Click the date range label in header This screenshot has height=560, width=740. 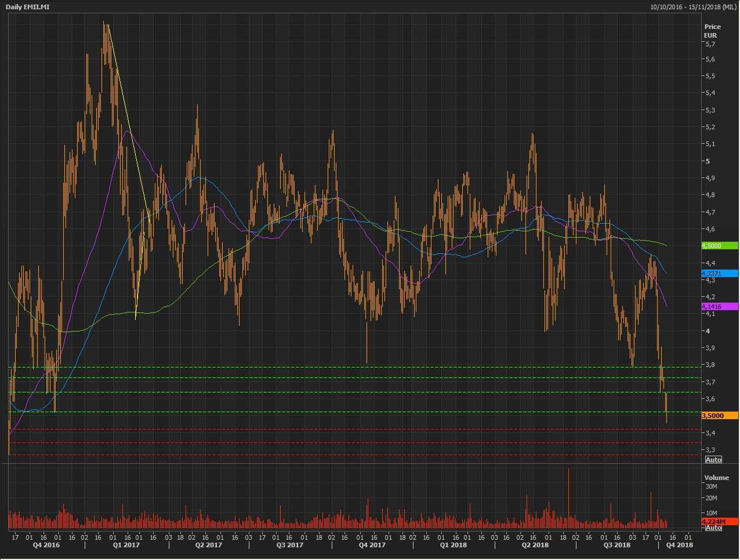694,6
